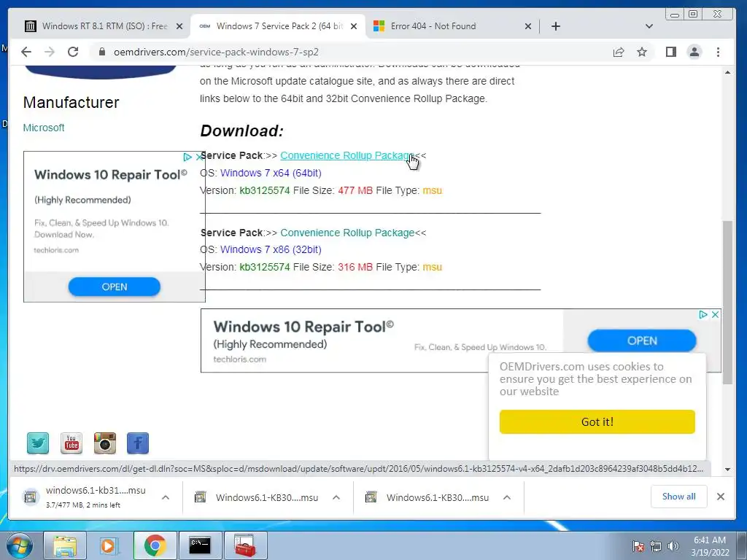This screenshot has width=747, height=560.
Task: Click the Chrome taskbar icon
Action: click(x=155, y=545)
